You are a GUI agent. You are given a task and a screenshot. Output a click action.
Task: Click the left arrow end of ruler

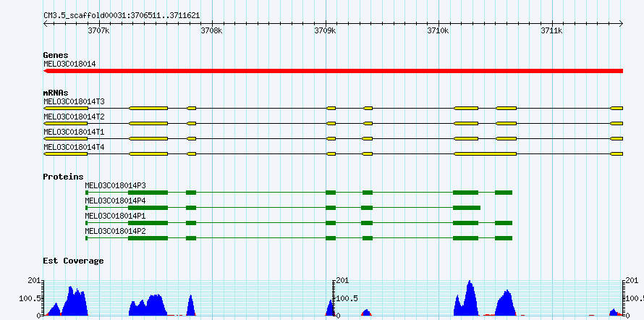[x=45, y=23]
